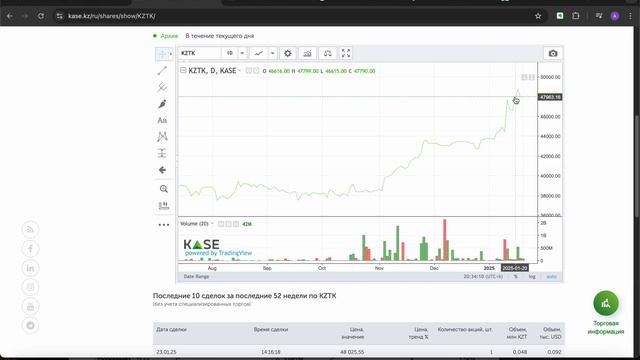Click the back arrow in chart toolbar
Viewport: 640px width, 360px height.
point(162,170)
